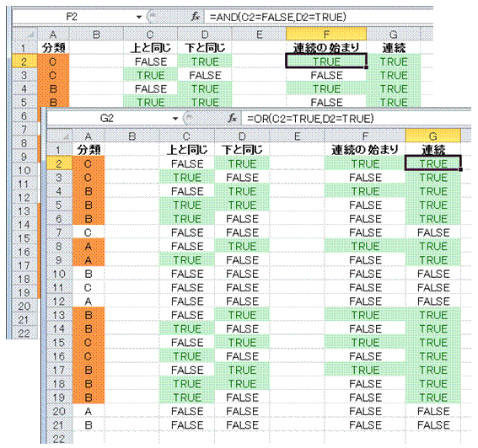Image resolution: width=478 pixels, height=448 pixels.
Task: Click the round formula bar expander beside G2
Action: (189, 118)
